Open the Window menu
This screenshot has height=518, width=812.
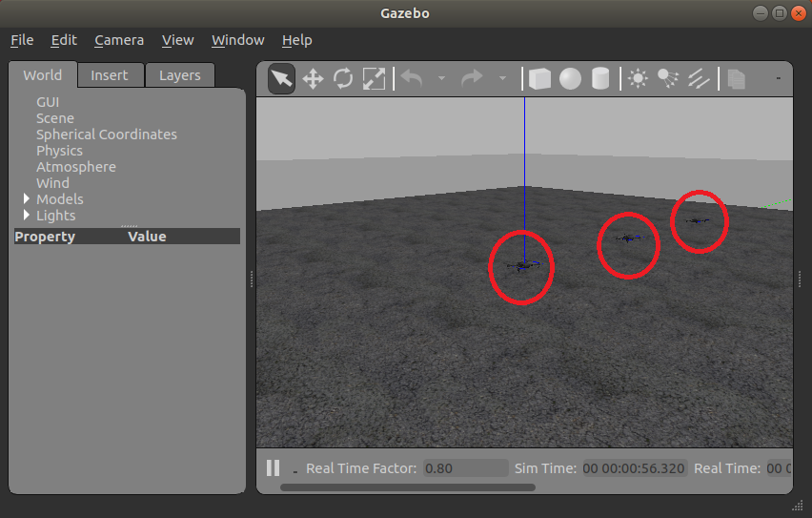[237, 40]
